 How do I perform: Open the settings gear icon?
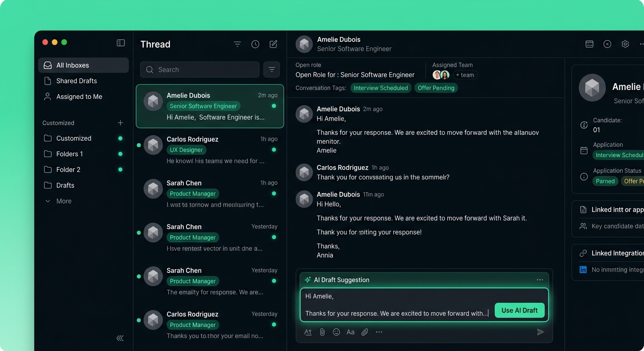click(x=625, y=44)
